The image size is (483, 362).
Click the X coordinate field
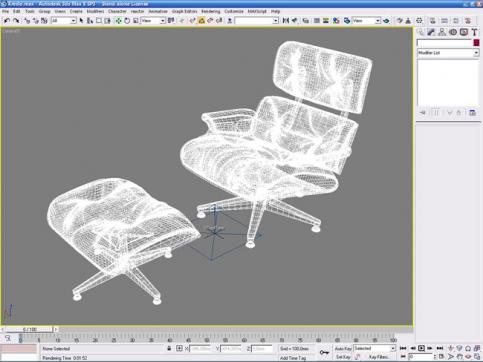coord(200,349)
